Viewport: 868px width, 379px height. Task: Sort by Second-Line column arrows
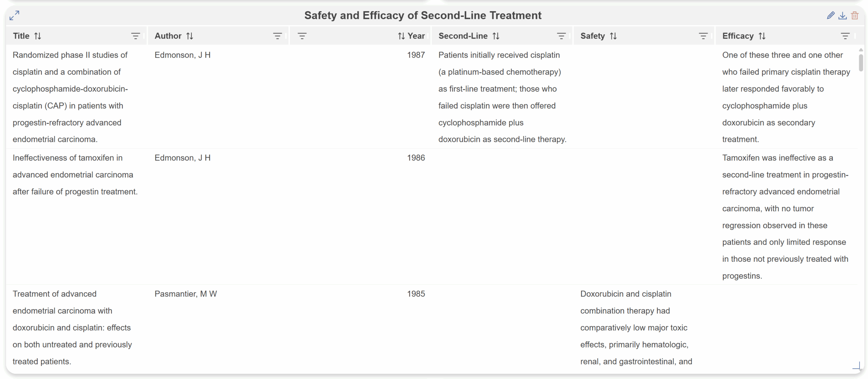coord(496,36)
